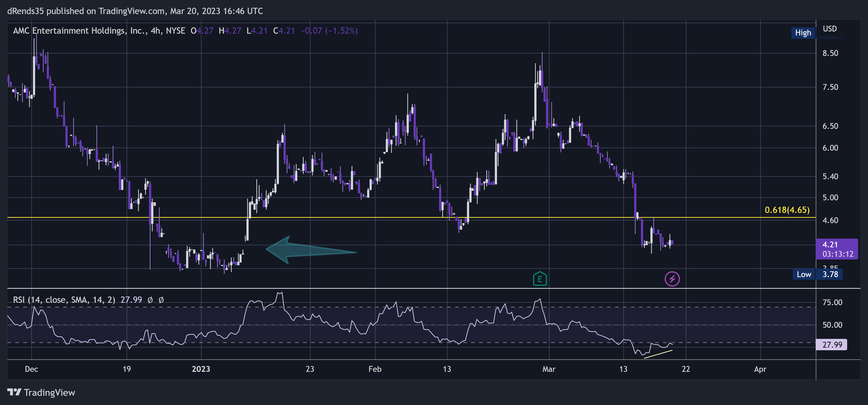Click the 6.50 price axis value
The width and height of the screenshot is (868, 405).
click(830, 126)
